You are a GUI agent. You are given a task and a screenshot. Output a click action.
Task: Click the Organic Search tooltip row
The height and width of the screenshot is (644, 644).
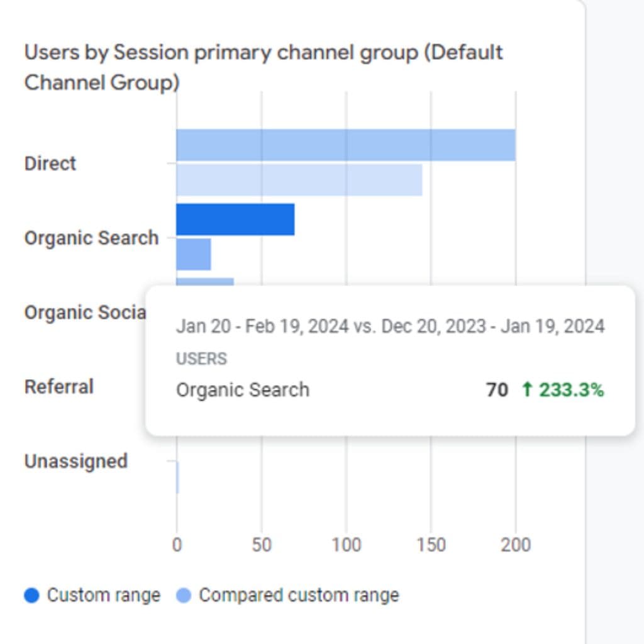tap(390, 390)
